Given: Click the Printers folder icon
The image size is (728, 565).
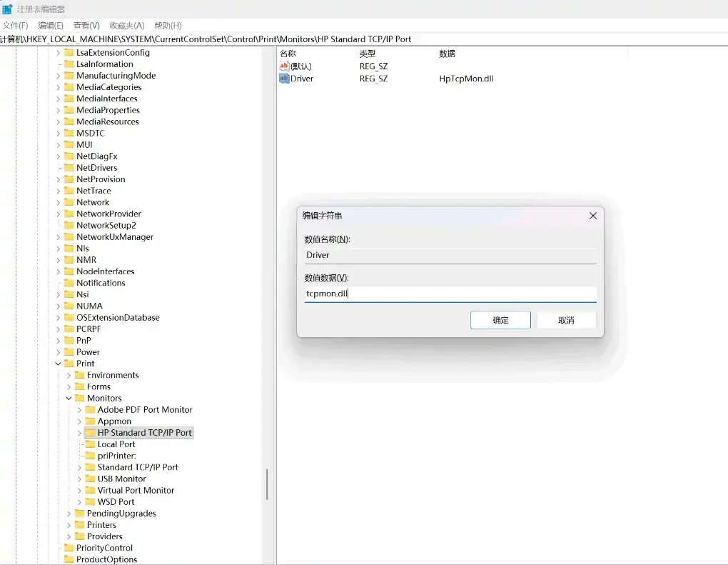Looking at the screenshot, I should coord(79,525).
